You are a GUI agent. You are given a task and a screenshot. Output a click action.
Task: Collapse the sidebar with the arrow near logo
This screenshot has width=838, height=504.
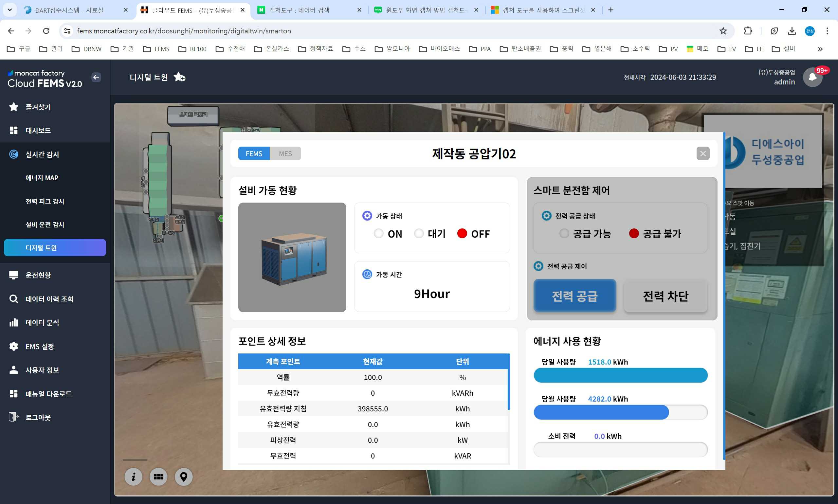point(96,77)
